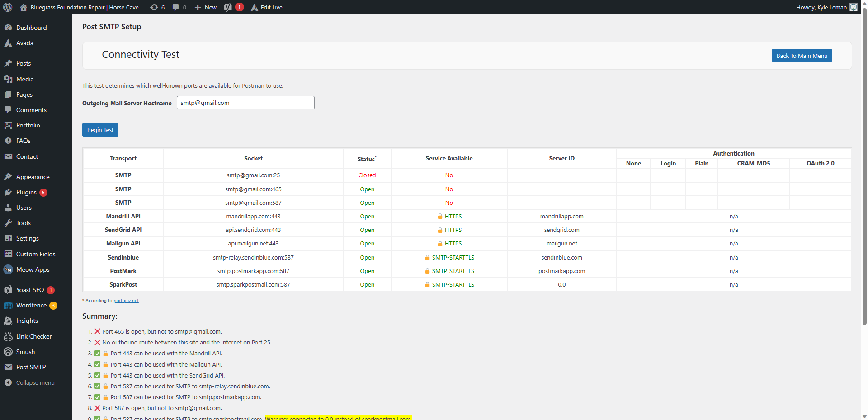Click the Outgoing Mail Server Hostname field
Screen dimensions: 868x420
(x=245, y=103)
